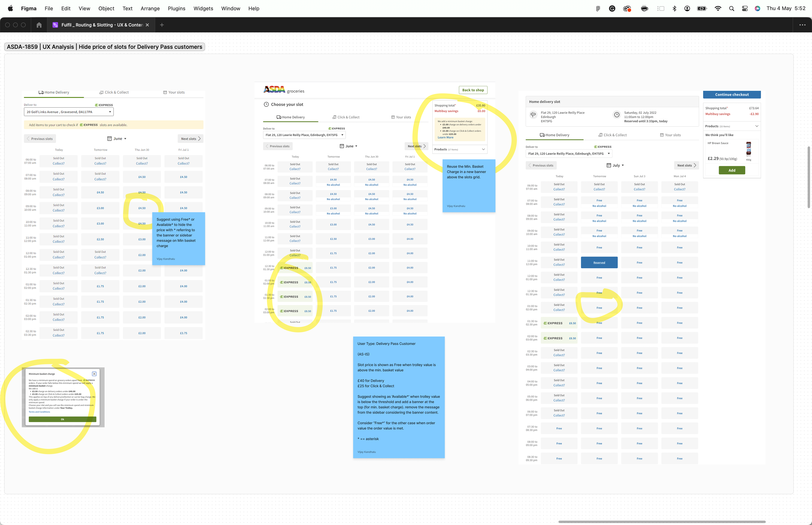Close the Fulfil Routing & Slotting tab
812x525 pixels.
coord(147,25)
